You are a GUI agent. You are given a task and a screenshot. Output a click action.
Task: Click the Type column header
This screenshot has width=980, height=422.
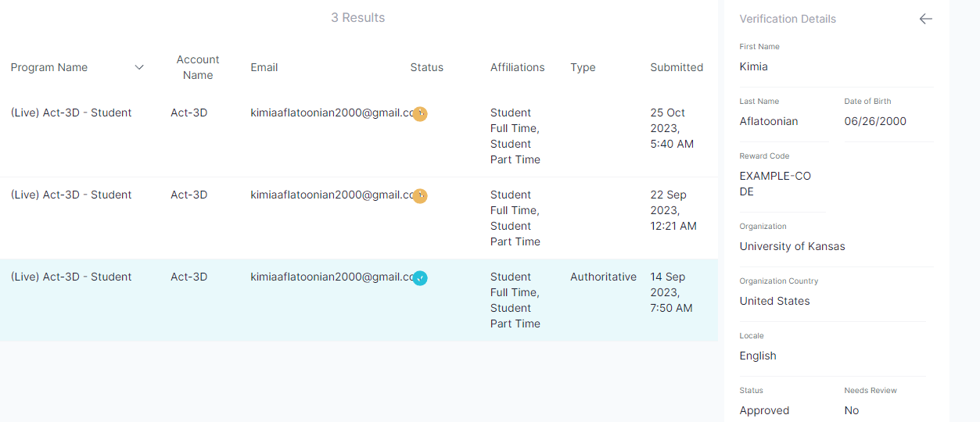pyautogui.click(x=583, y=67)
